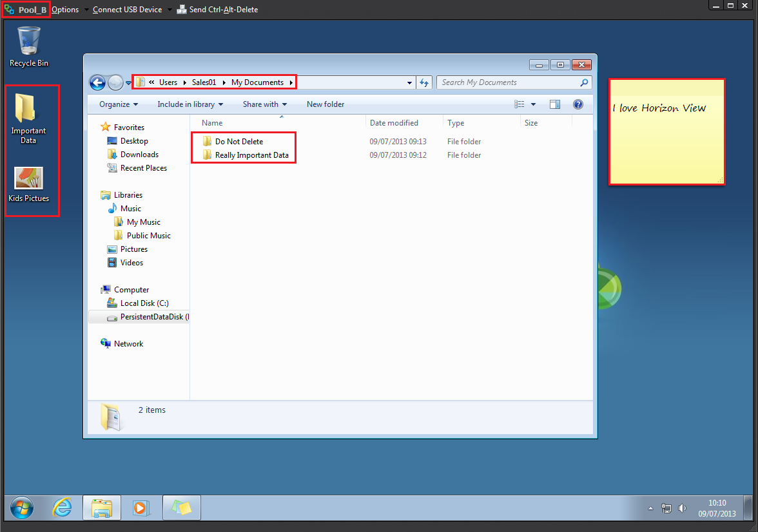The image size is (758, 532).
Task: Open the Organize dropdown menu
Action: pos(119,104)
